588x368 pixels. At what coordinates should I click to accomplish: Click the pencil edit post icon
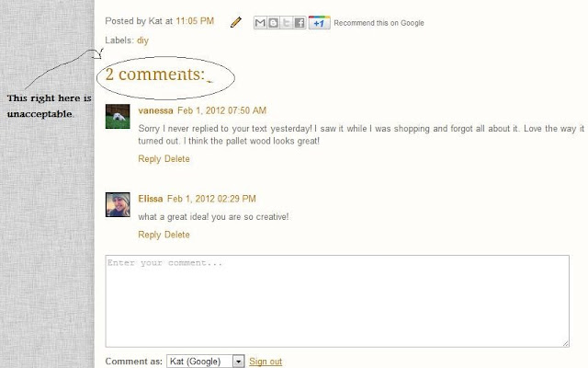(236, 22)
